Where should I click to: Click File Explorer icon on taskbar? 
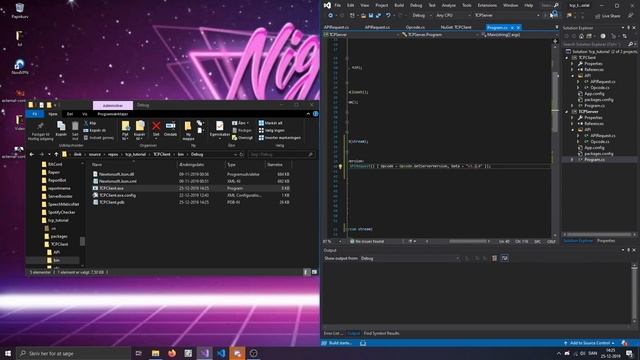tap(156, 353)
